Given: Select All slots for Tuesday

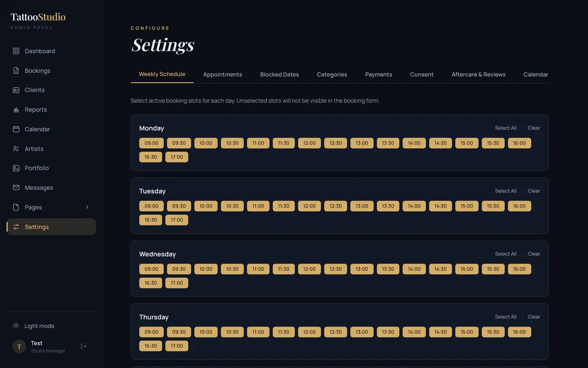Looking at the screenshot, I should coord(505,191).
